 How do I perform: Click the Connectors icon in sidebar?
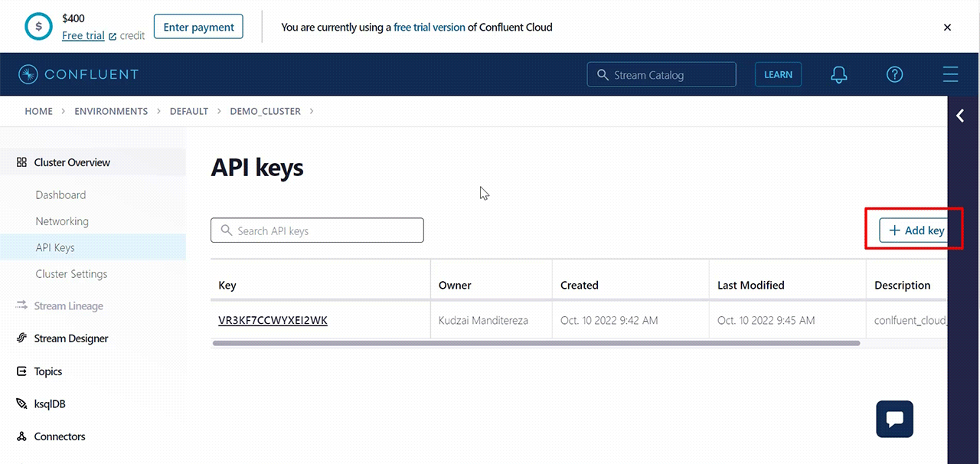[21, 436]
